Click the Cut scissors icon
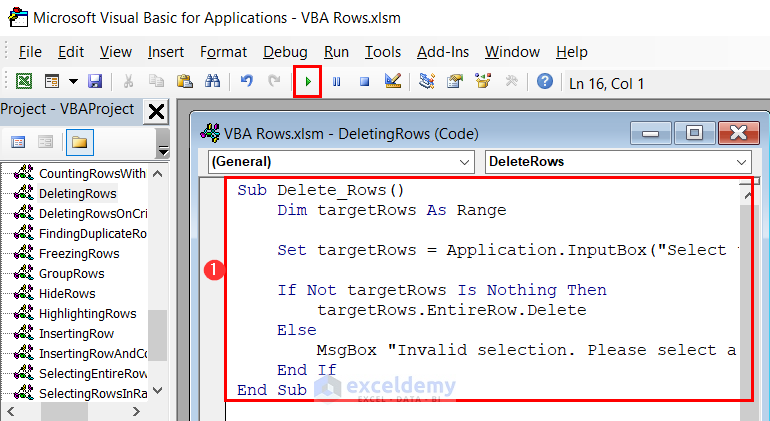 129,81
